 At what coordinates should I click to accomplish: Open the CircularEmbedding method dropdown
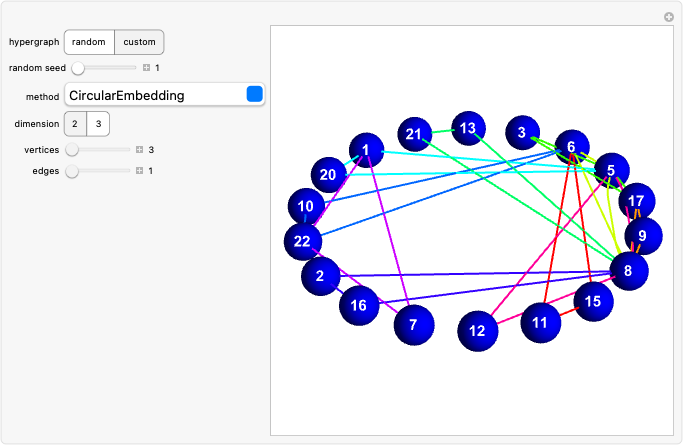click(165, 95)
